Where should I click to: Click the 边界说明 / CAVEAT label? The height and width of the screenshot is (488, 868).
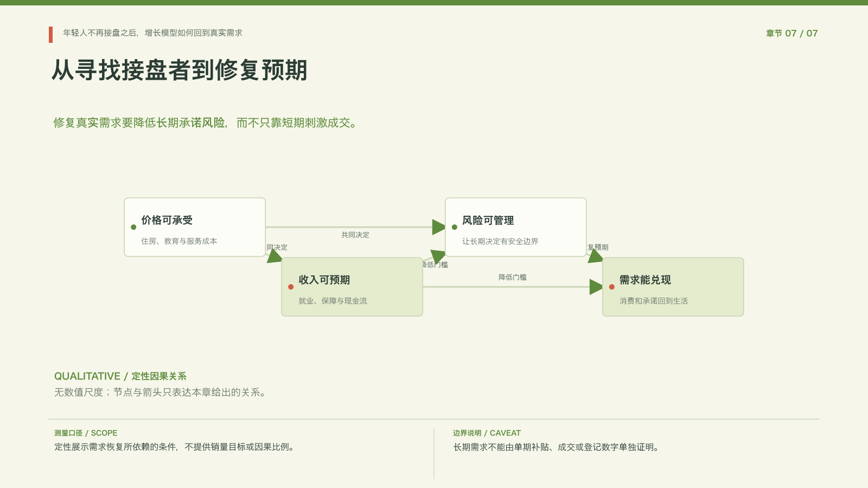pos(487,433)
